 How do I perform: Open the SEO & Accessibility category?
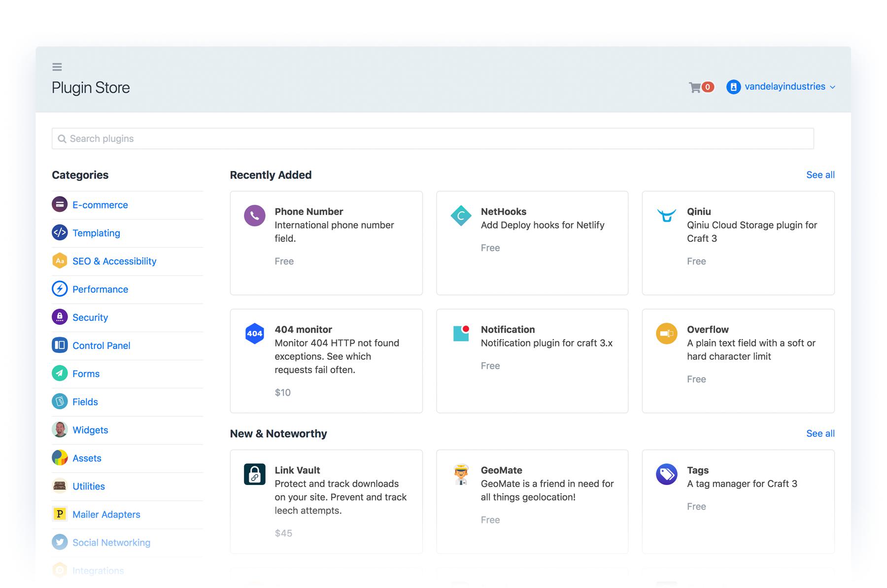point(114,261)
